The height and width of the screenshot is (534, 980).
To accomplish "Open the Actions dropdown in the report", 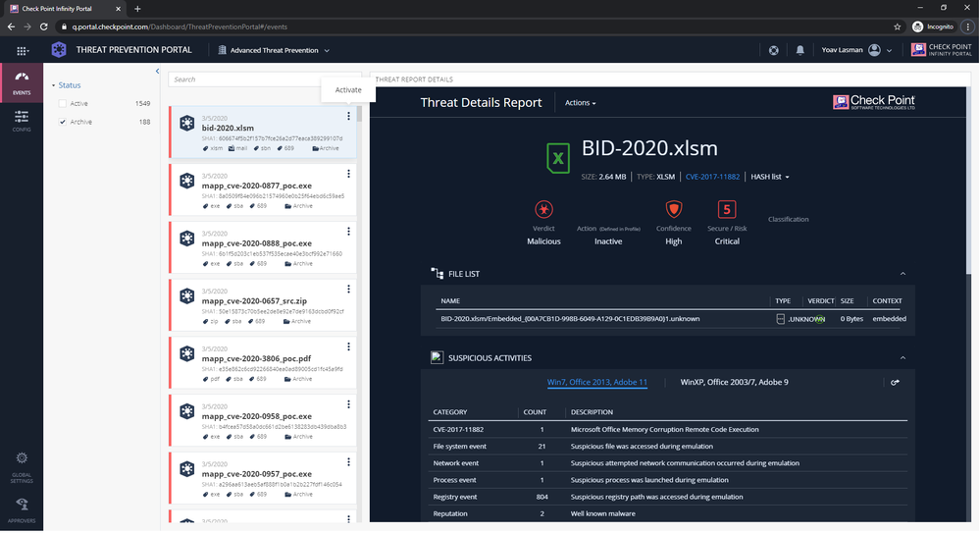I will point(580,103).
